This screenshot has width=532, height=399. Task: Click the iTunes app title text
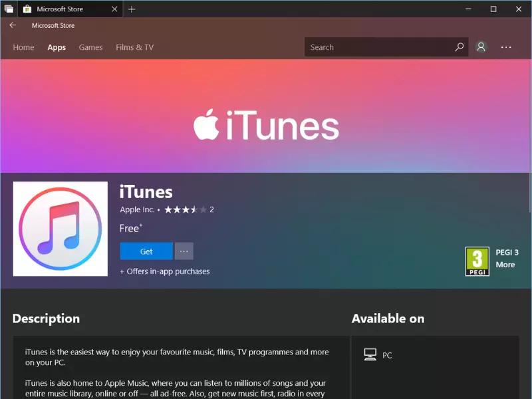tap(146, 192)
